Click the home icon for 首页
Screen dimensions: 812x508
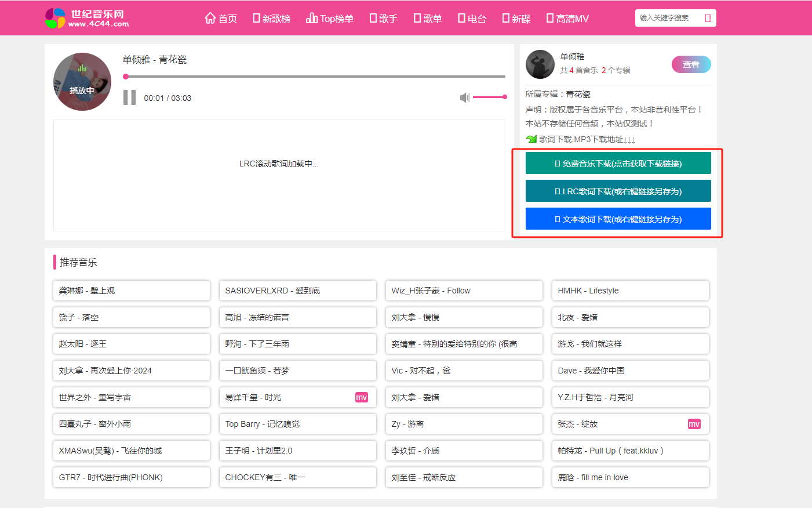[x=210, y=18]
